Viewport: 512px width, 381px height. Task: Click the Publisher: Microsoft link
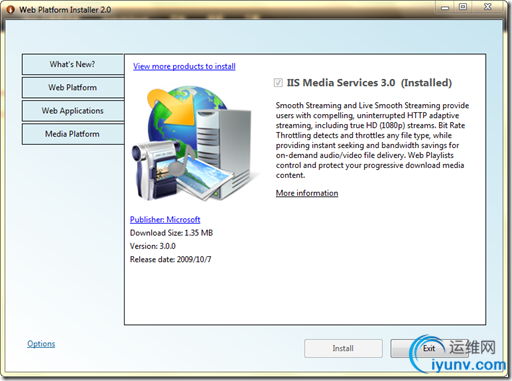pyautogui.click(x=165, y=220)
